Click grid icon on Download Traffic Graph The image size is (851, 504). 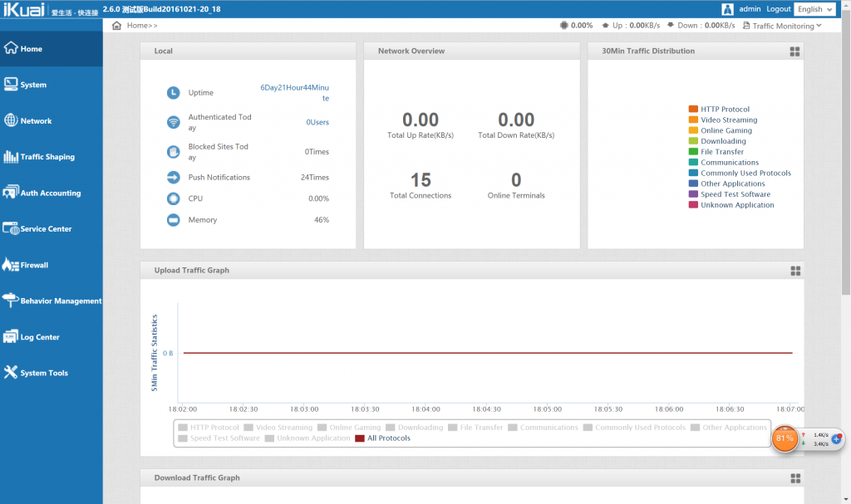coord(795,478)
